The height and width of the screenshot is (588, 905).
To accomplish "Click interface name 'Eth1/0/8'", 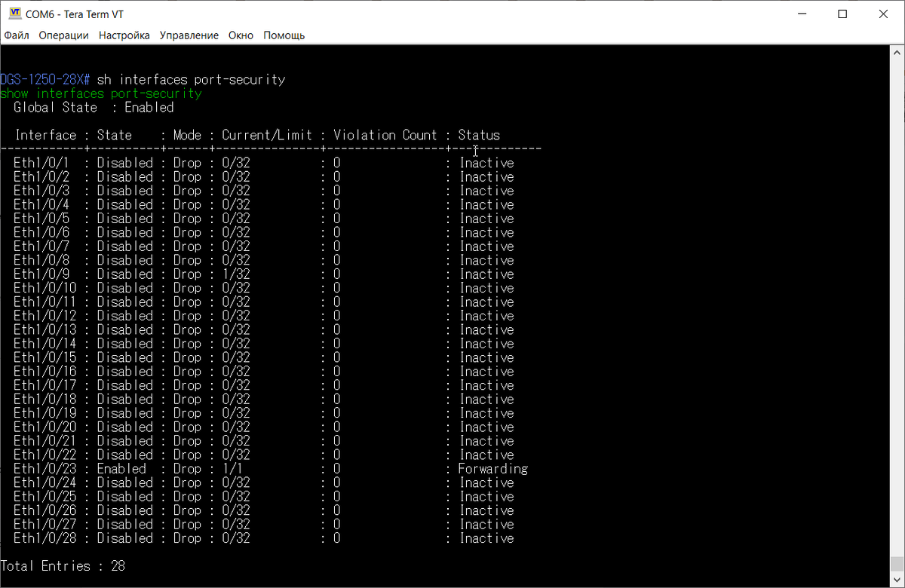I will click(x=41, y=260).
